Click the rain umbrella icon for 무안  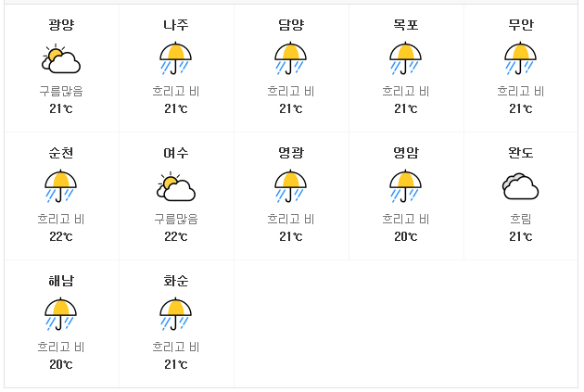click(x=520, y=58)
